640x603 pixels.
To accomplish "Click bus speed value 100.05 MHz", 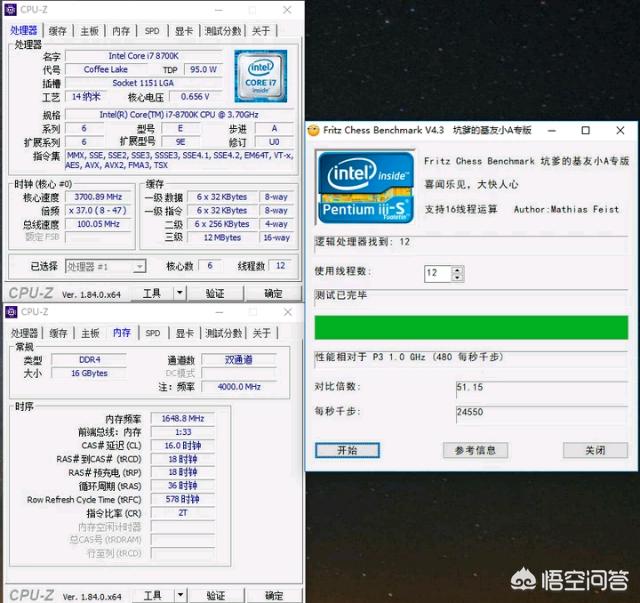I will (98, 224).
